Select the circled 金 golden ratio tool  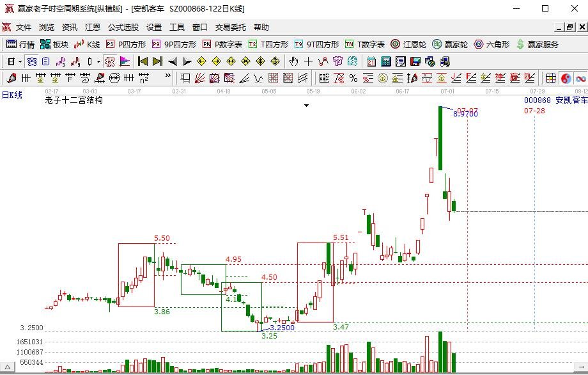[x=382, y=78]
